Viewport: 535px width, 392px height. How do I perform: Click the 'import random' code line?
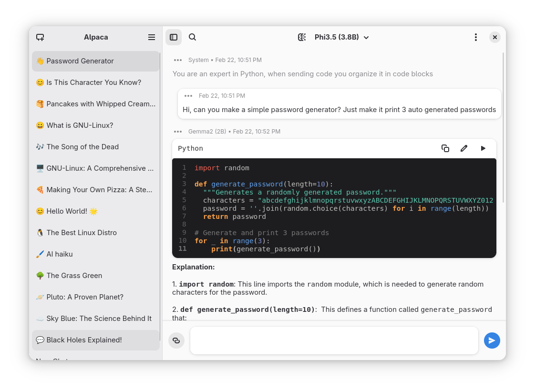[x=222, y=168]
